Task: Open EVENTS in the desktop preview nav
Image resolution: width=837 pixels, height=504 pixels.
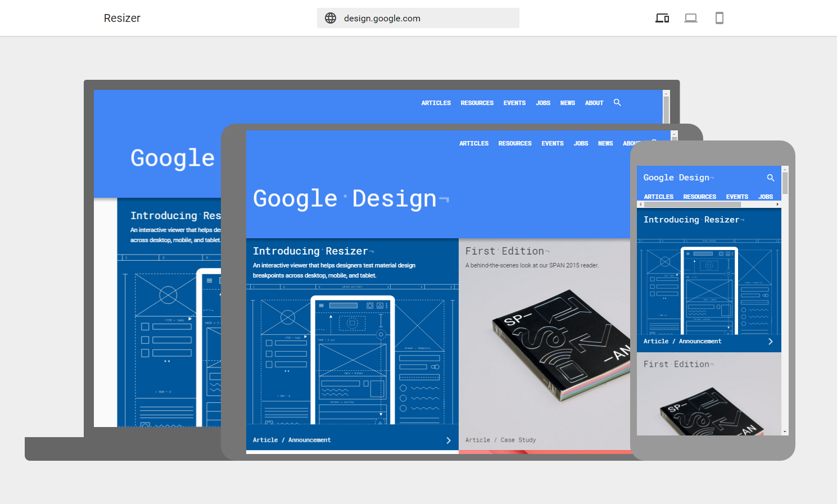Action: pos(514,103)
